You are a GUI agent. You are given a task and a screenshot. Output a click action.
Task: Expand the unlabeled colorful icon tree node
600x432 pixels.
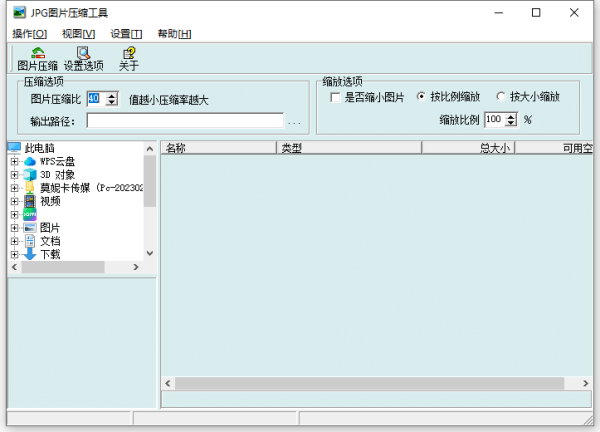coord(15,215)
